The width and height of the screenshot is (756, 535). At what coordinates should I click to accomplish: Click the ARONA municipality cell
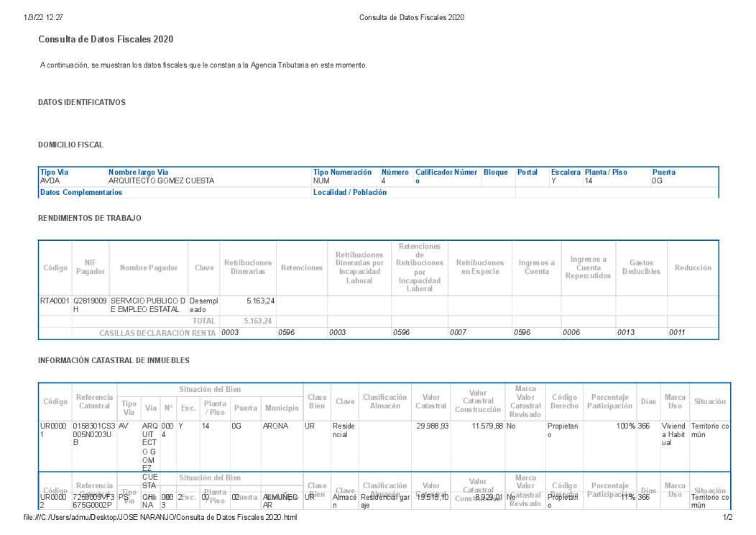coord(275,426)
